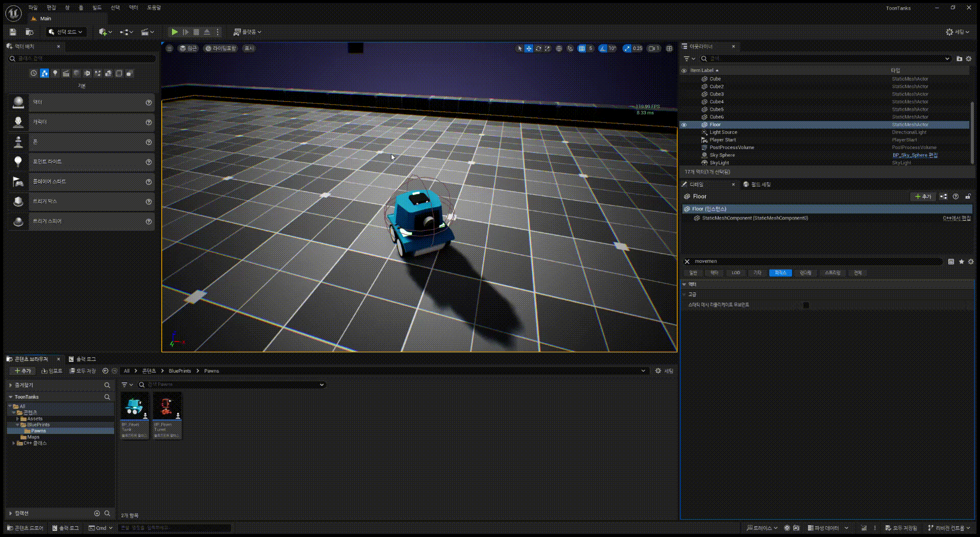Collapse the Actor section in Details
This screenshot has height=537, width=980.
[684, 284]
